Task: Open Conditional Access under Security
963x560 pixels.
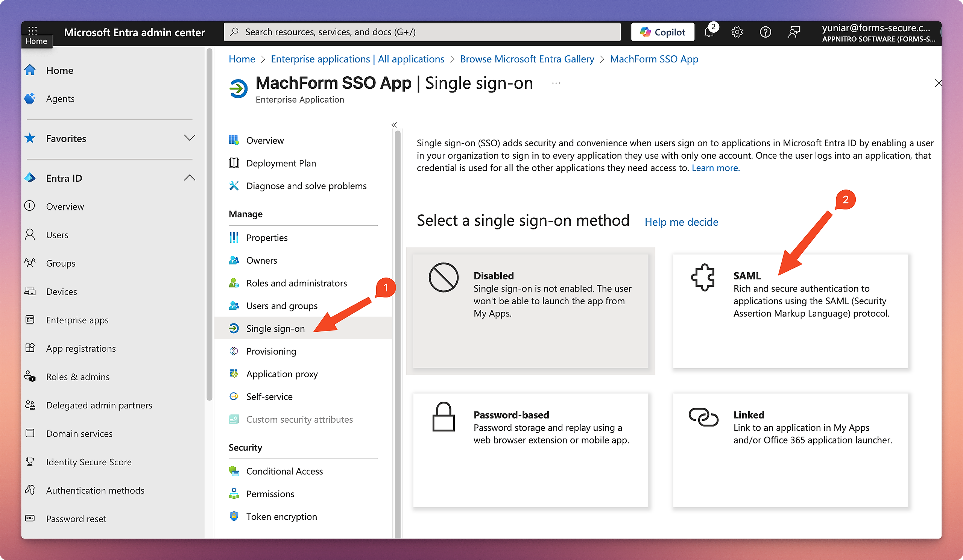Action: click(284, 471)
